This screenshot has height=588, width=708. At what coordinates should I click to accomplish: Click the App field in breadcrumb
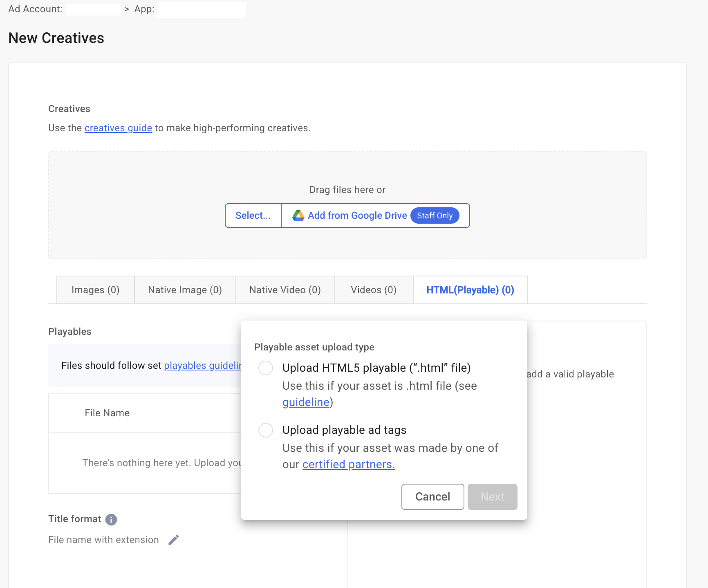(201, 9)
